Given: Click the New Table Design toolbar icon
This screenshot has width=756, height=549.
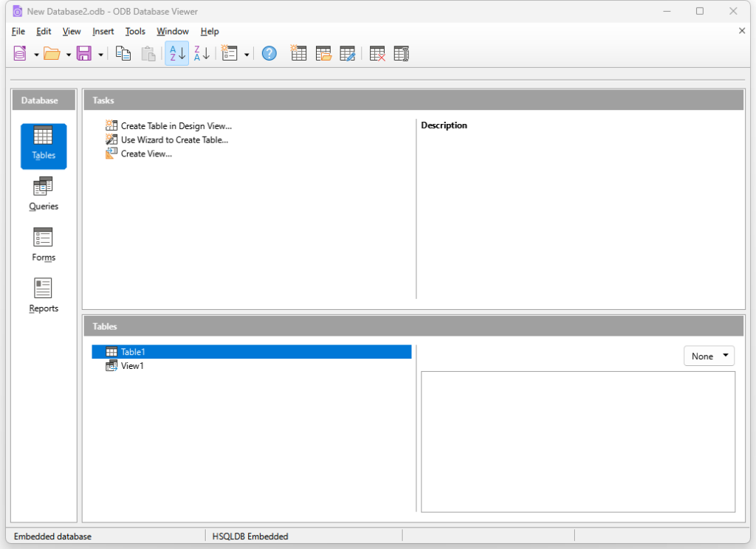Looking at the screenshot, I should coord(298,54).
